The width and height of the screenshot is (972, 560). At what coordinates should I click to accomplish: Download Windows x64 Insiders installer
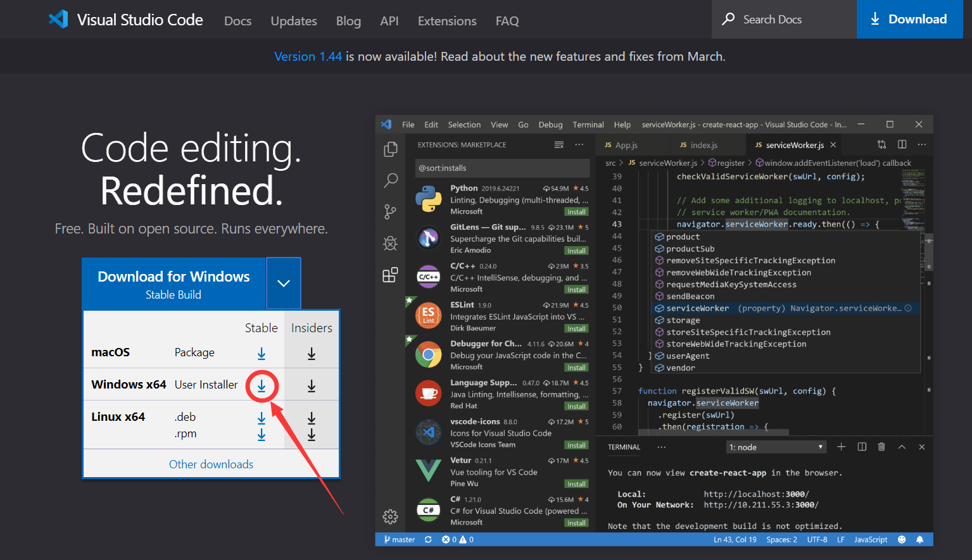[312, 385]
